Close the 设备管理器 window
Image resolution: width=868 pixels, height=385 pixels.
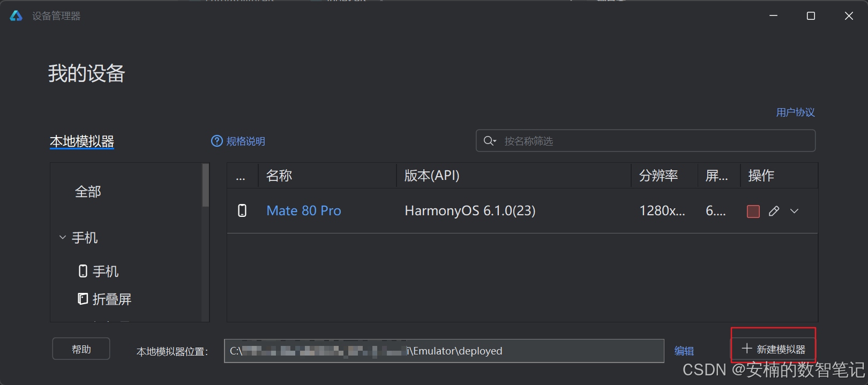849,16
